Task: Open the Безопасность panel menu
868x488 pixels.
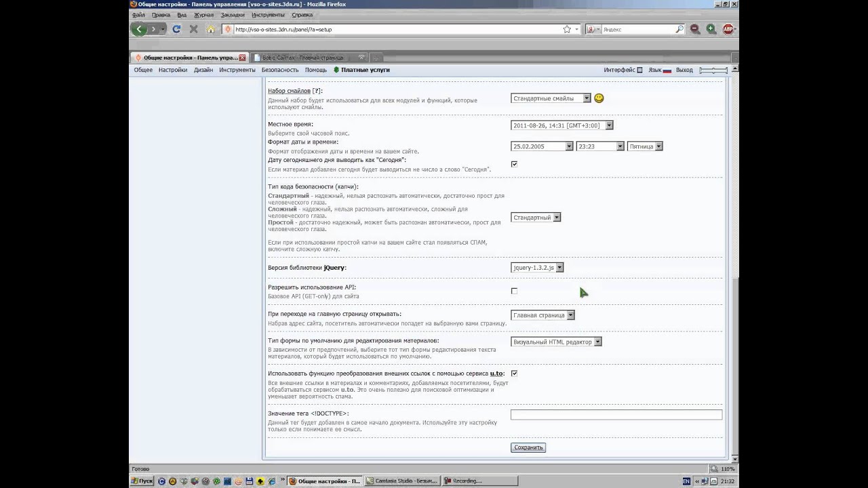Action: (x=280, y=70)
